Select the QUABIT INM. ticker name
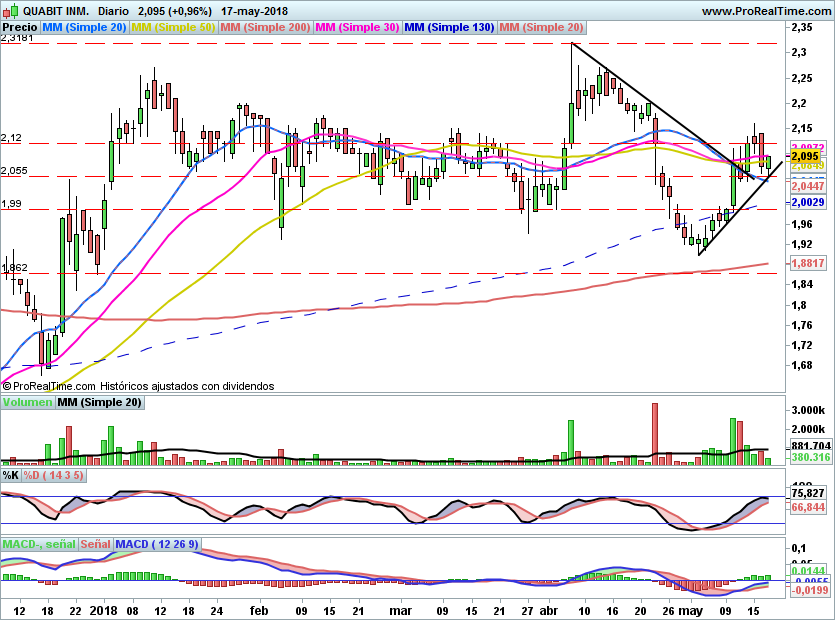Screen dimensions: 835x620 56,11
